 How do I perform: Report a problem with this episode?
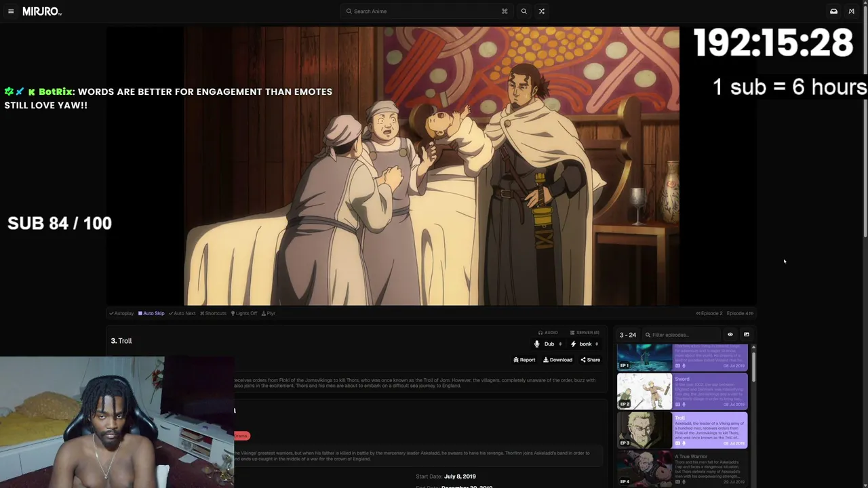524,360
